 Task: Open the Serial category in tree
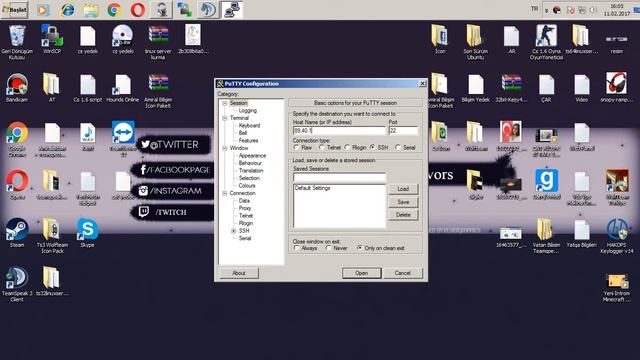(245, 238)
